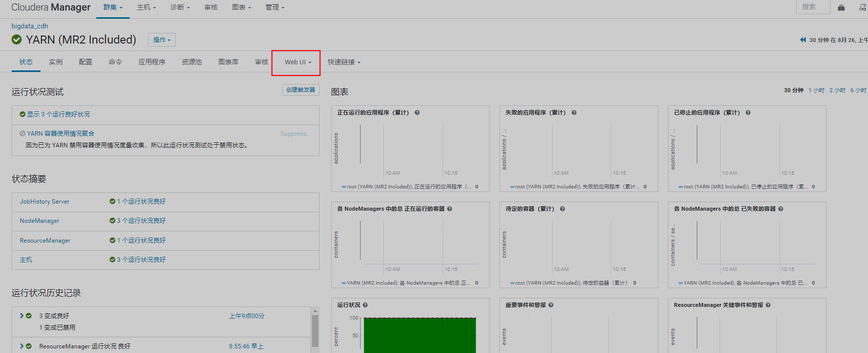Set chart range to 30 分钟
This screenshot has height=353, width=868.
click(x=794, y=90)
